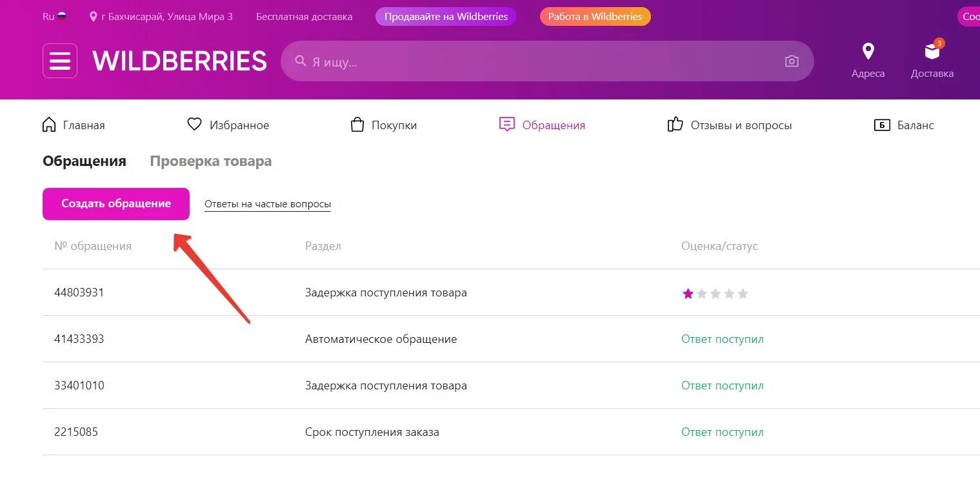Open appeal number 2215085
Viewport: 980px width, 483px height.
coord(76,432)
